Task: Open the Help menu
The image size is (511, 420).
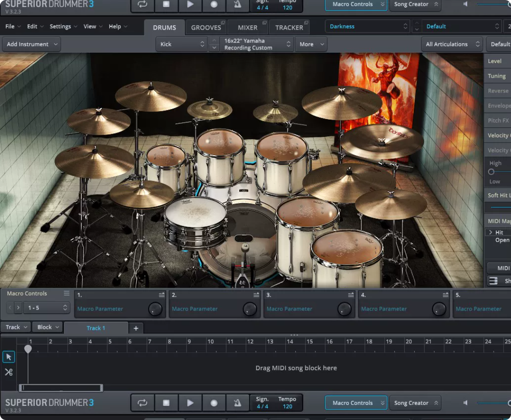Action: [x=118, y=26]
